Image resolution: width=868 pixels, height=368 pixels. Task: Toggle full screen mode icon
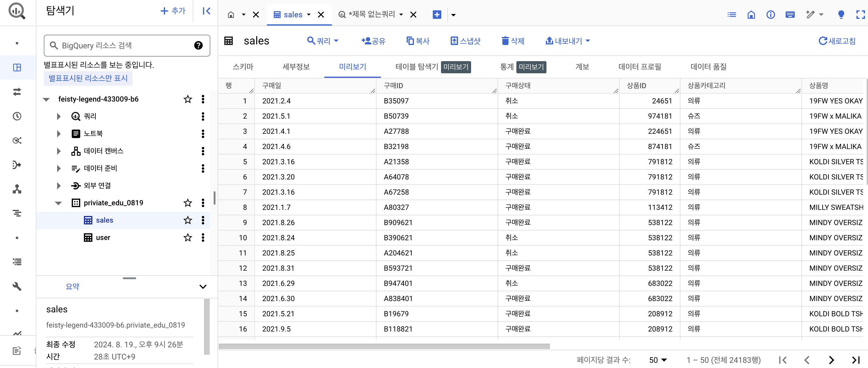click(x=861, y=15)
